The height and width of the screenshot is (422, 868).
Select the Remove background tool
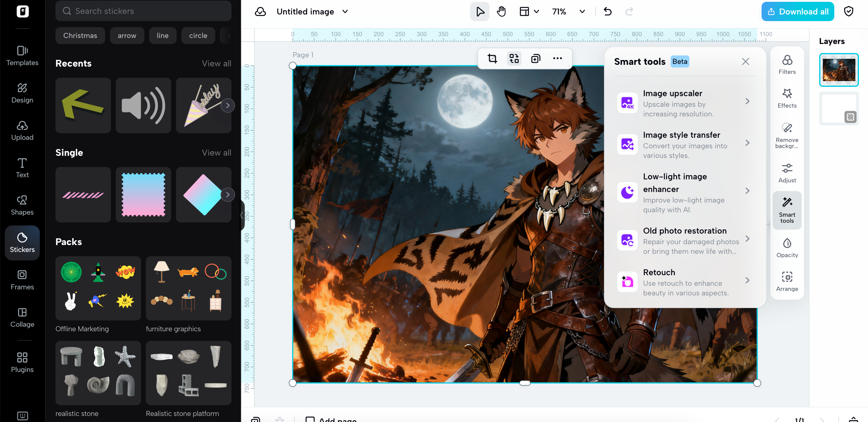pos(787,134)
